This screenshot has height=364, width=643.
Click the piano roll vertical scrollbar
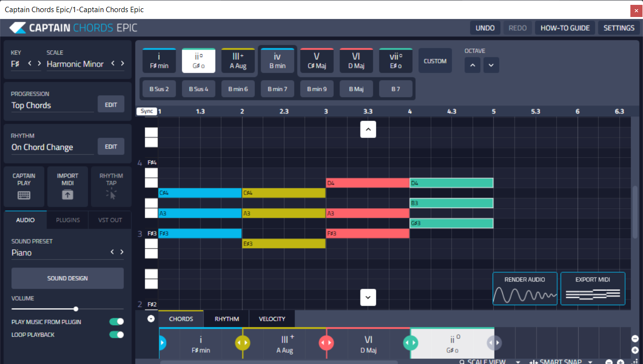tap(635, 212)
